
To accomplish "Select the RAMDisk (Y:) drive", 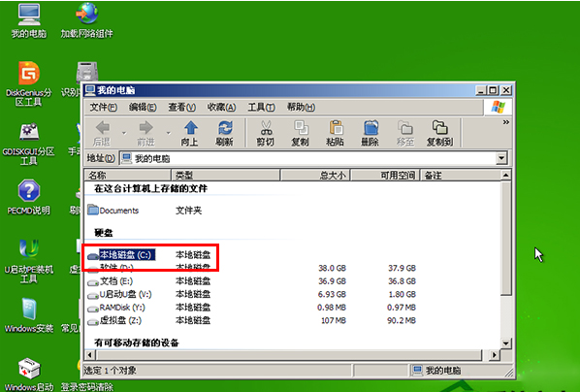I will point(116,308).
